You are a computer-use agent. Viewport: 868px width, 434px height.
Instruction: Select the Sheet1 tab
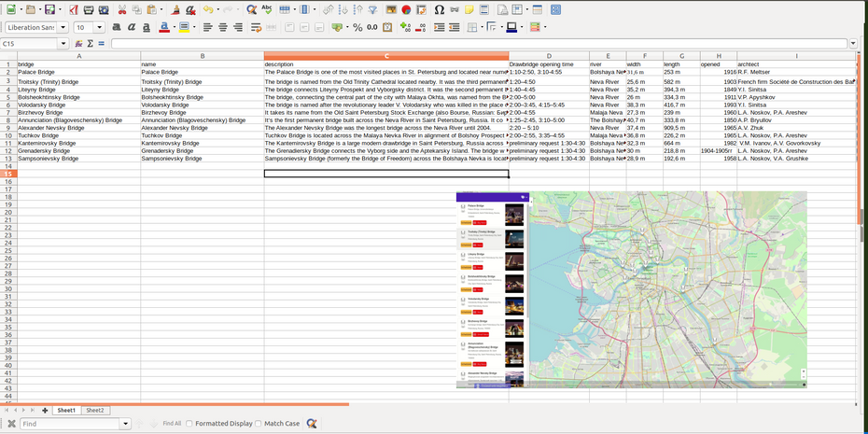coord(66,411)
